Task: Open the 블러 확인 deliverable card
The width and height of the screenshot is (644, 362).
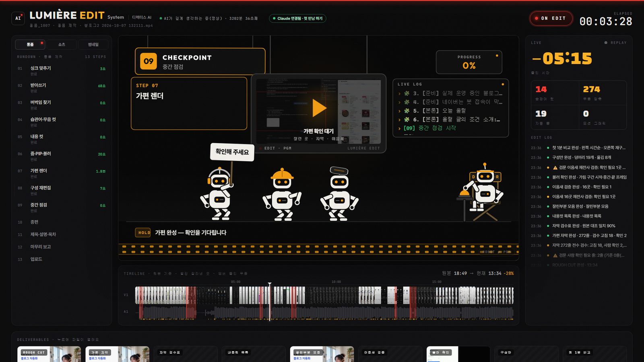Action: pos(458,354)
